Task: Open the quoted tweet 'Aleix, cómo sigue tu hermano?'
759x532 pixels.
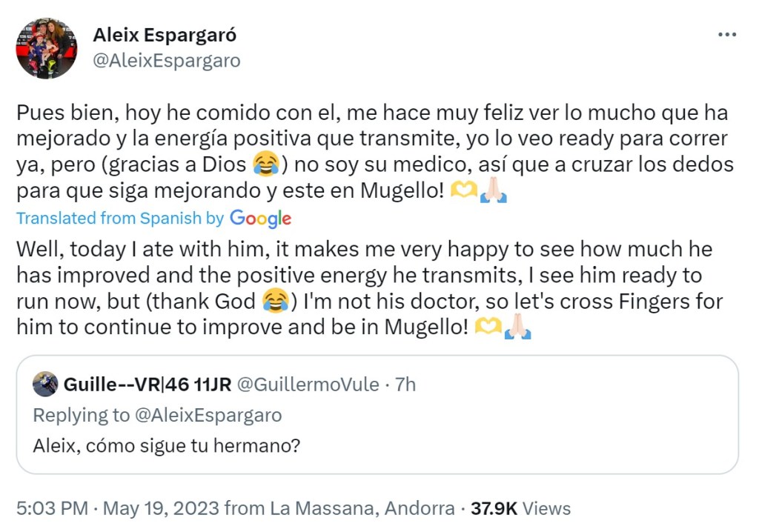Action: coord(167,447)
